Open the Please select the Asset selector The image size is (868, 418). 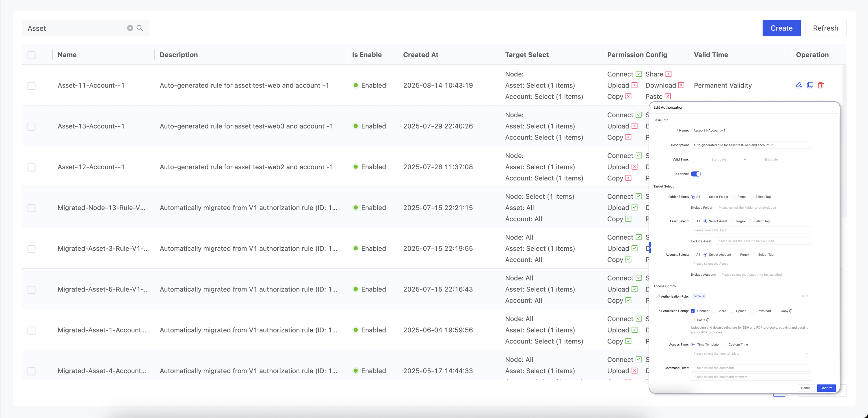[751, 230]
